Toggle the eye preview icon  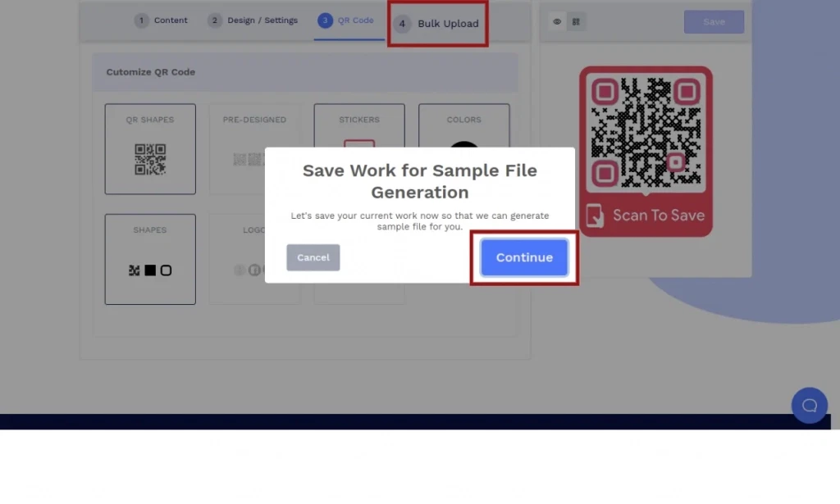point(557,22)
